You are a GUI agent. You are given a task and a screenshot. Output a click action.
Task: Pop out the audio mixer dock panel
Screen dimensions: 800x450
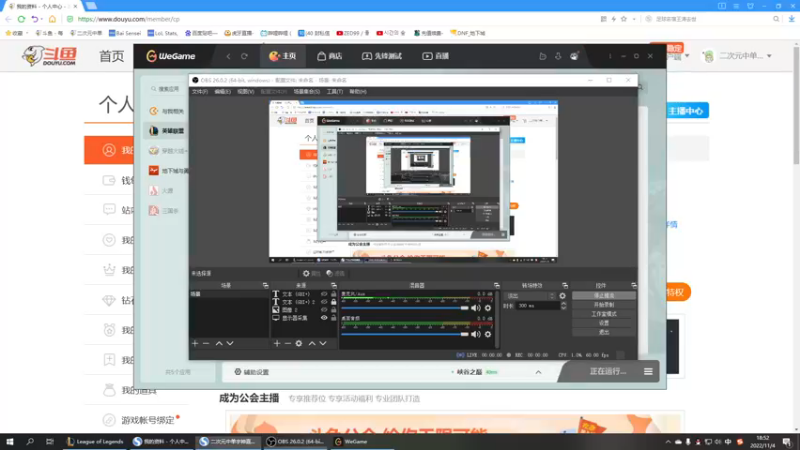pyautogui.click(x=496, y=285)
